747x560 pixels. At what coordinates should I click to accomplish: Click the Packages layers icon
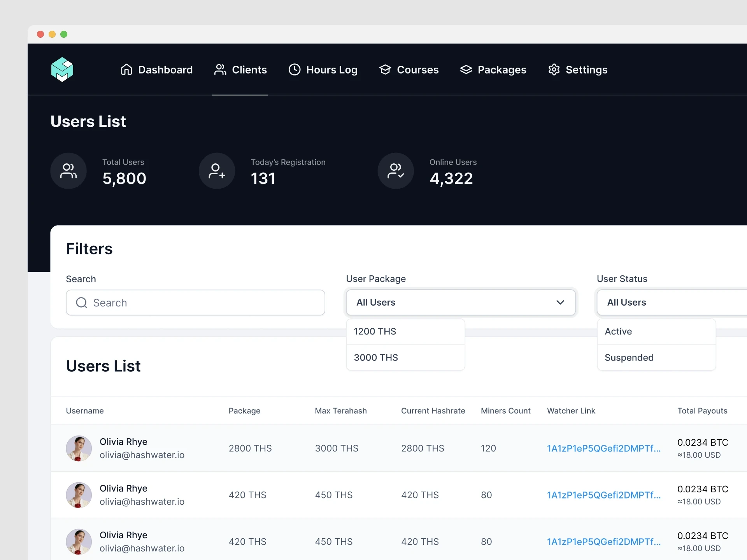[466, 70]
